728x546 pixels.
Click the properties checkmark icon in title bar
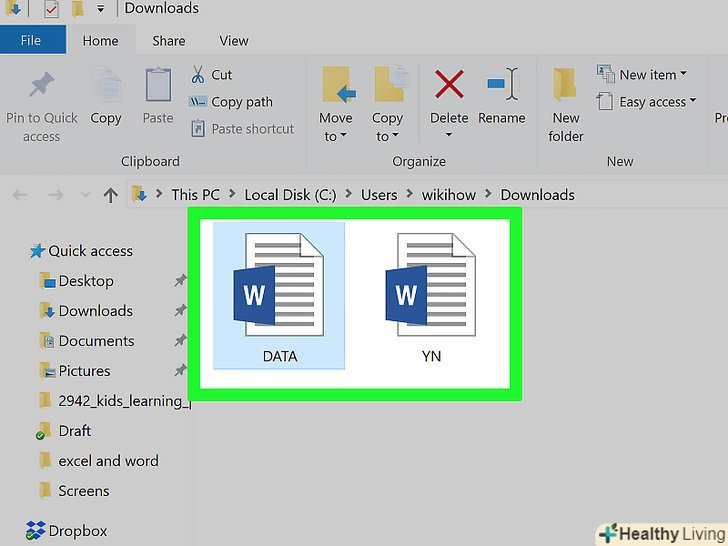(x=51, y=9)
